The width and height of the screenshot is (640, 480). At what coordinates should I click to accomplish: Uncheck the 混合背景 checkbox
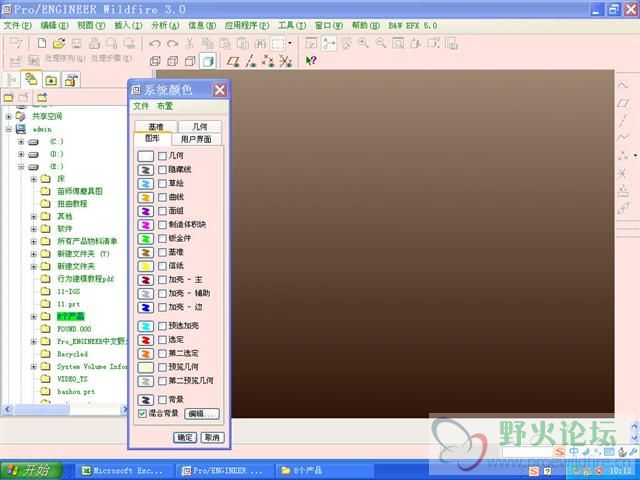(142, 413)
